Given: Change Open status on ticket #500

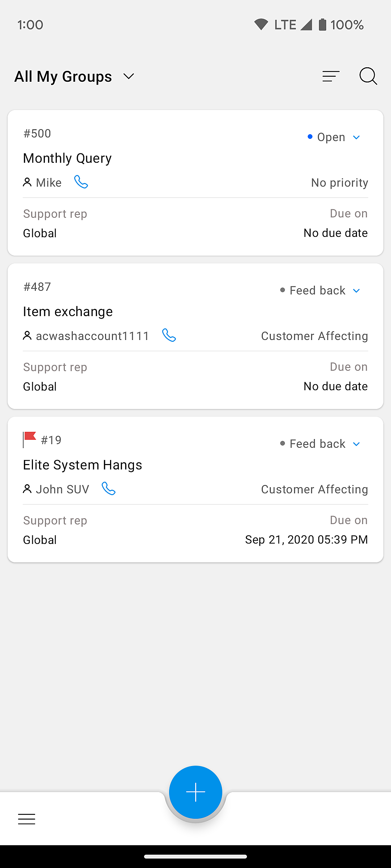Looking at the screenshot, I should (333, 137).
